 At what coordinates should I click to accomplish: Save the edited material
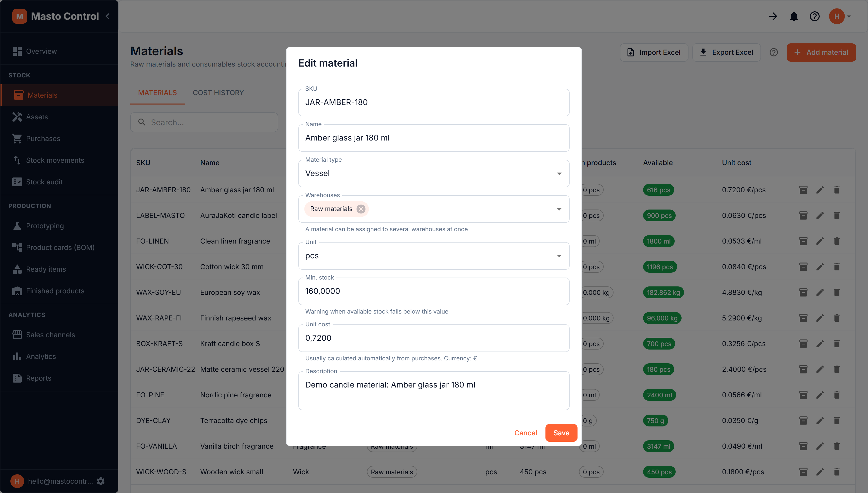[561, 433]
